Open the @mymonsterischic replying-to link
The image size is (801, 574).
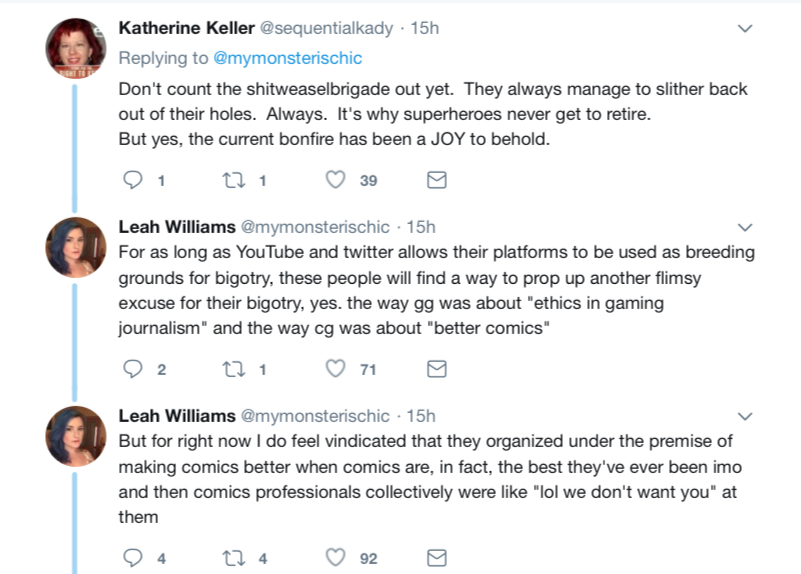(x=287, y=58)
